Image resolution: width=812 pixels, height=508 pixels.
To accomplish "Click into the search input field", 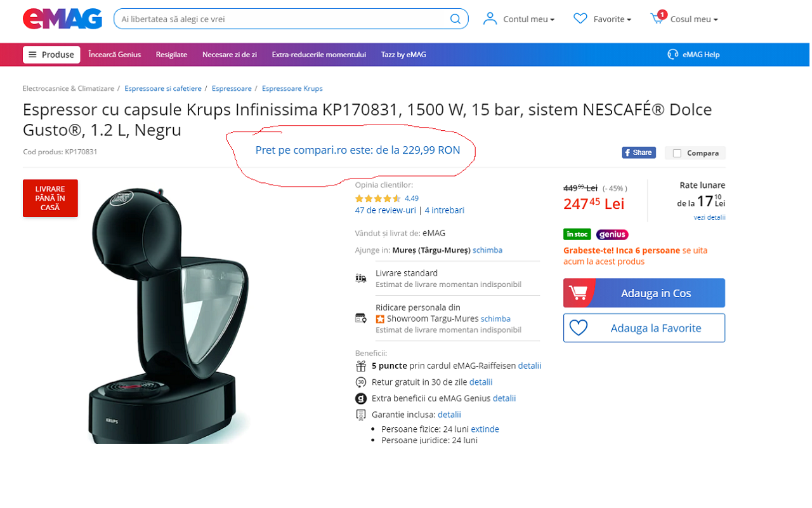I will tap(282, 19).
